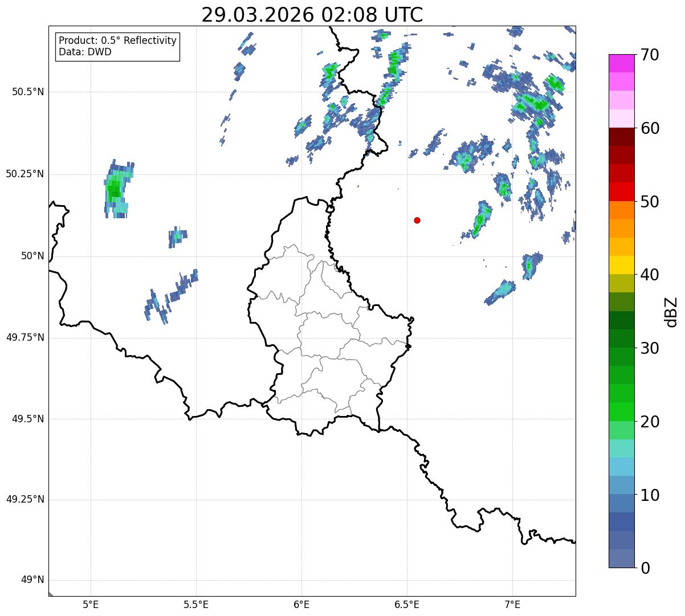Click the dark maroon swatch below 60
This screenshot has height=616, width=685.
622,137
